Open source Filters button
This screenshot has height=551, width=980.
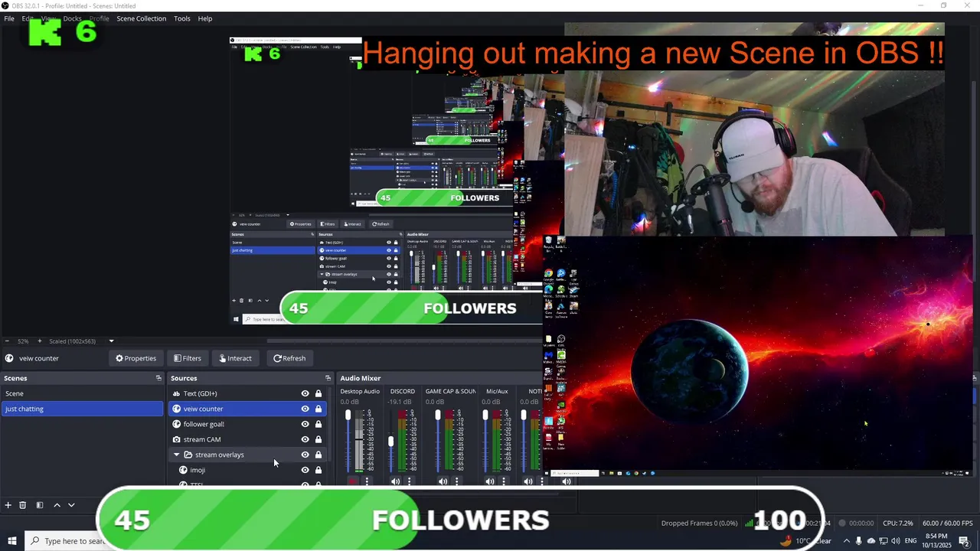pos(187,358)
